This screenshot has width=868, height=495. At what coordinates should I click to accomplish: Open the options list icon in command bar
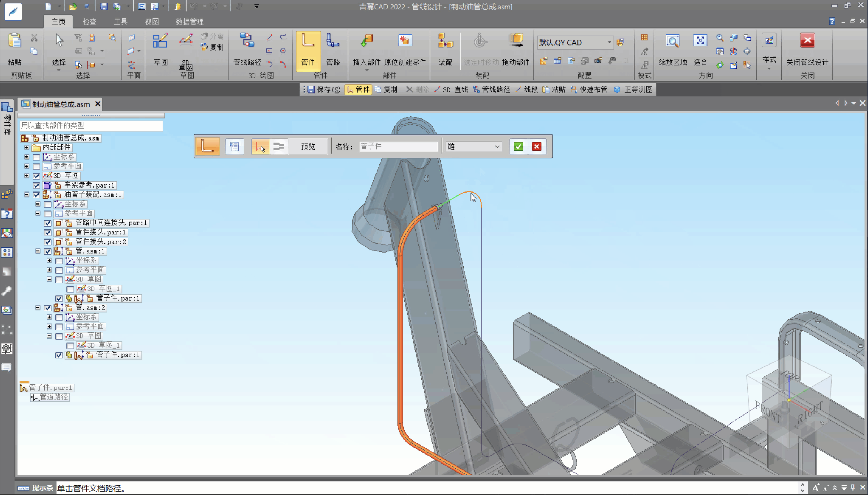[x=234, y=146]
